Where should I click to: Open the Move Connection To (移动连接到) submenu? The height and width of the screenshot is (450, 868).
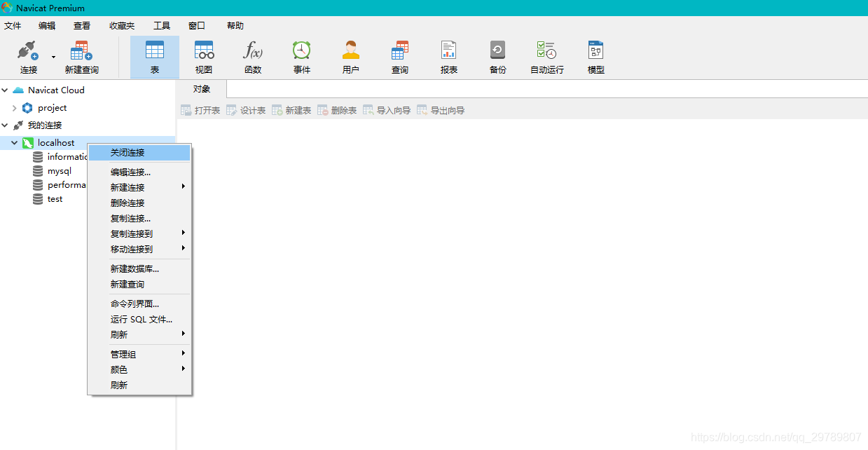[x=139, y=249]
